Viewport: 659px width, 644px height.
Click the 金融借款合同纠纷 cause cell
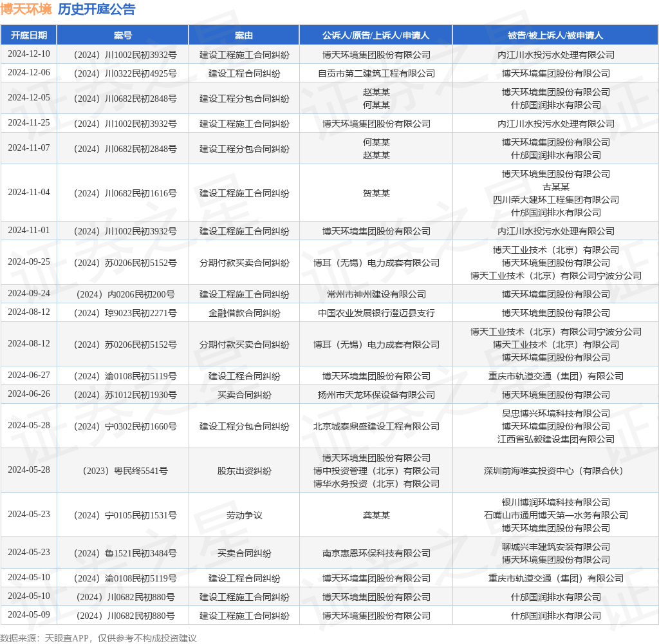pyautogui.click(x=244, y=313)
